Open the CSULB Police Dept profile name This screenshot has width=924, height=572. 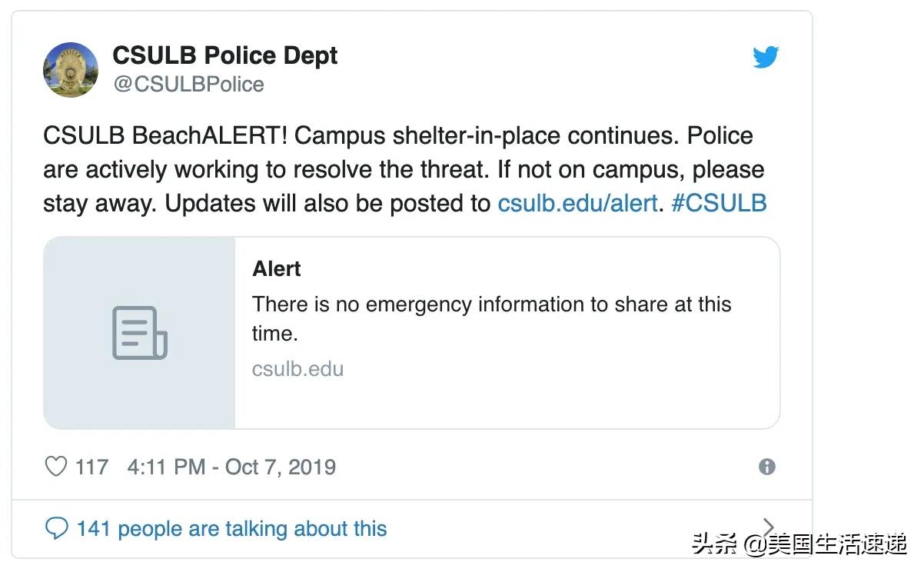[225, 55]
